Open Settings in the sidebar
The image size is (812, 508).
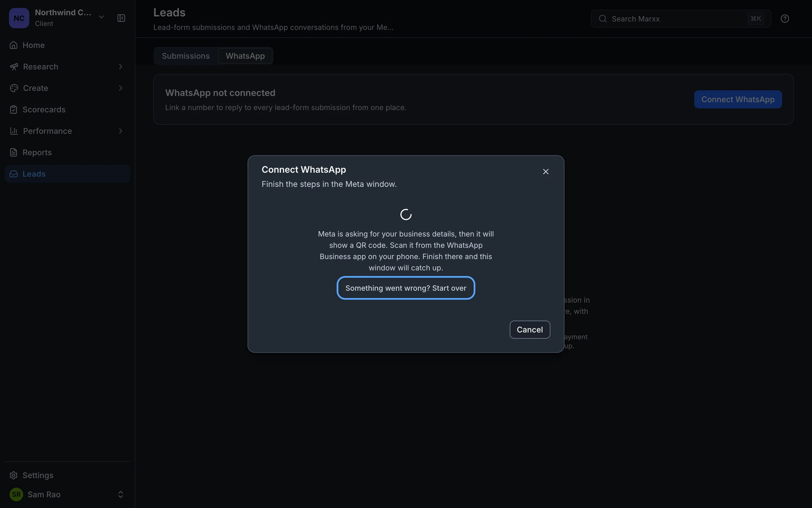tap(67, 475)
